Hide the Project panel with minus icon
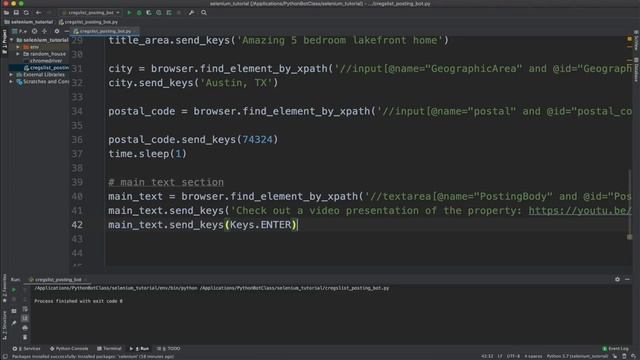Image resolution: width=640 pixels, height=360 pixels. click(x=67, y=31)
